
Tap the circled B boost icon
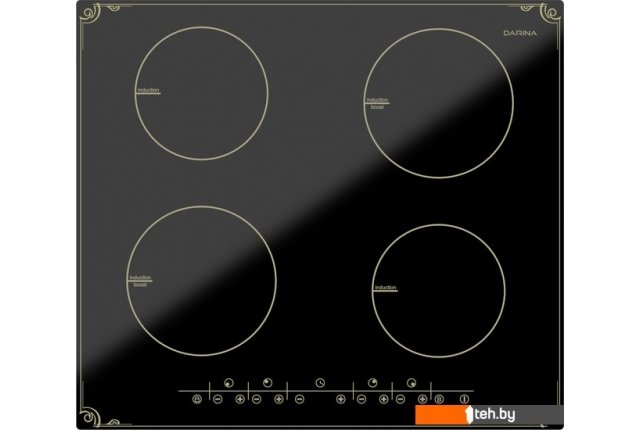coord(440,398)
